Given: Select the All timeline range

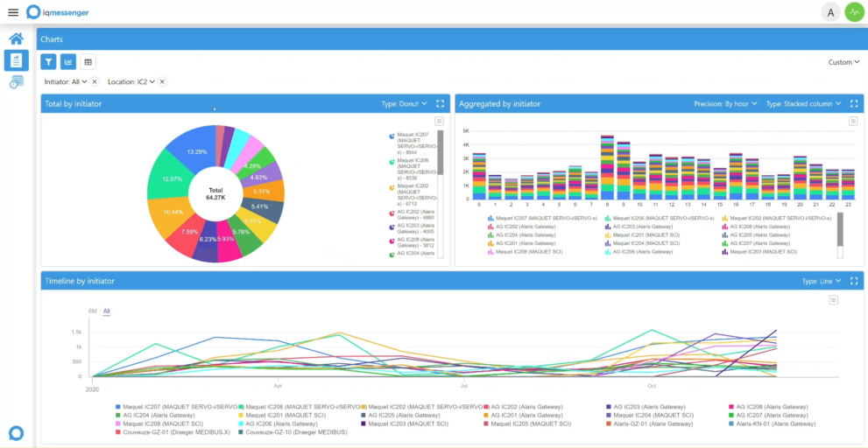Looking at the screenshot, I should [106, 311].
